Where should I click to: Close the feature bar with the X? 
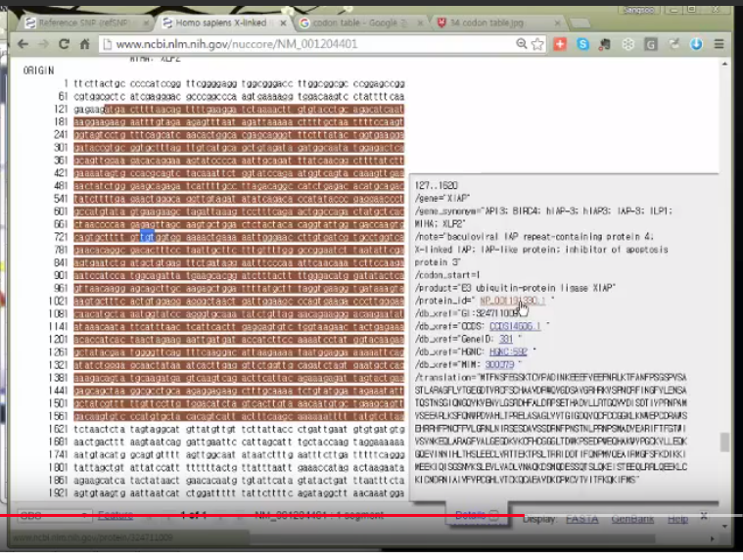click(x=704, y=516)
